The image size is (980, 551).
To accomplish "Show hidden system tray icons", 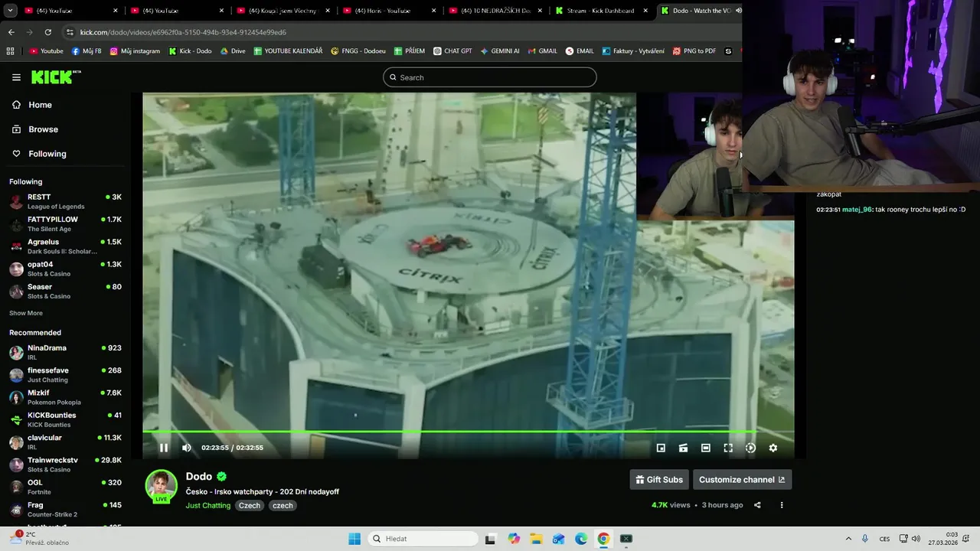I will click(x=848, y=539).
